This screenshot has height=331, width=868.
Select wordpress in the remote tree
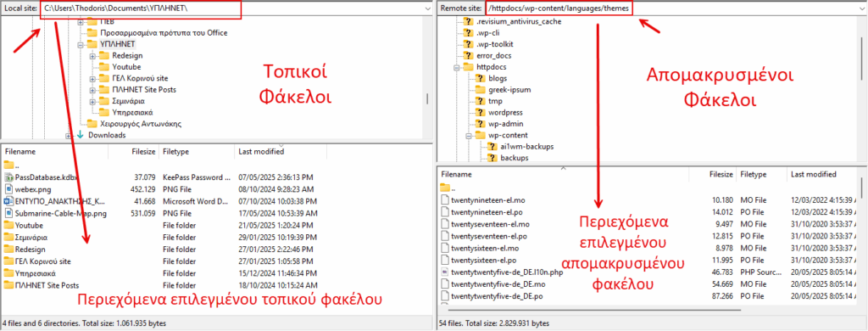(x=505, y=113)
